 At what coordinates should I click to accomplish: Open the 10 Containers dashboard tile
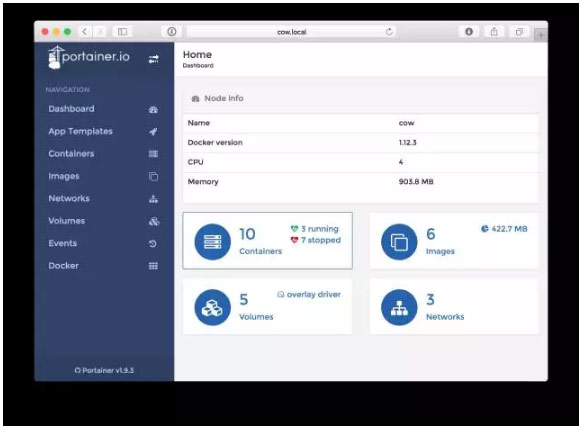coord(267,241)
